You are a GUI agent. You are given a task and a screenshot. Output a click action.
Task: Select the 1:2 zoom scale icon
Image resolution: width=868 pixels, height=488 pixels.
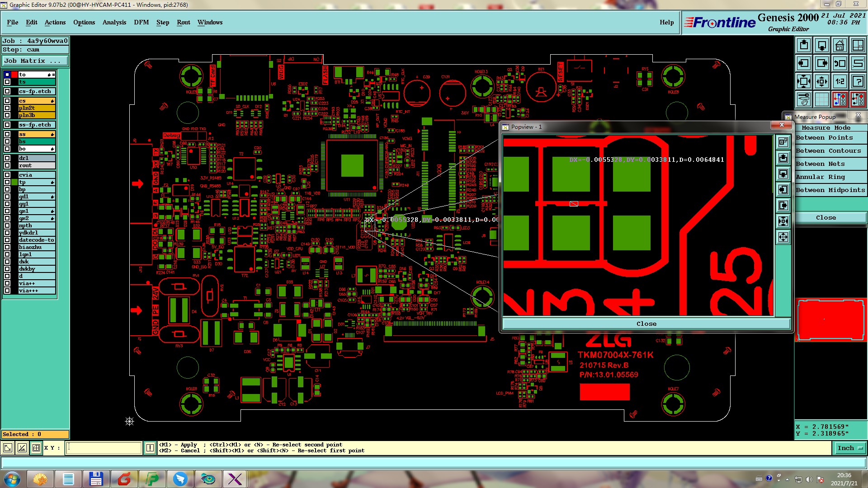[840, 81]
